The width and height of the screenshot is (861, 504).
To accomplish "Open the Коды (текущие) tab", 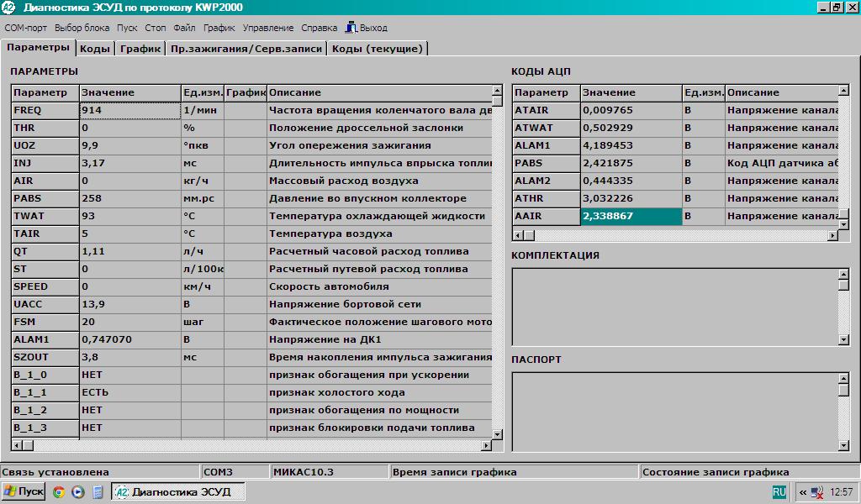I will point(377,49).
